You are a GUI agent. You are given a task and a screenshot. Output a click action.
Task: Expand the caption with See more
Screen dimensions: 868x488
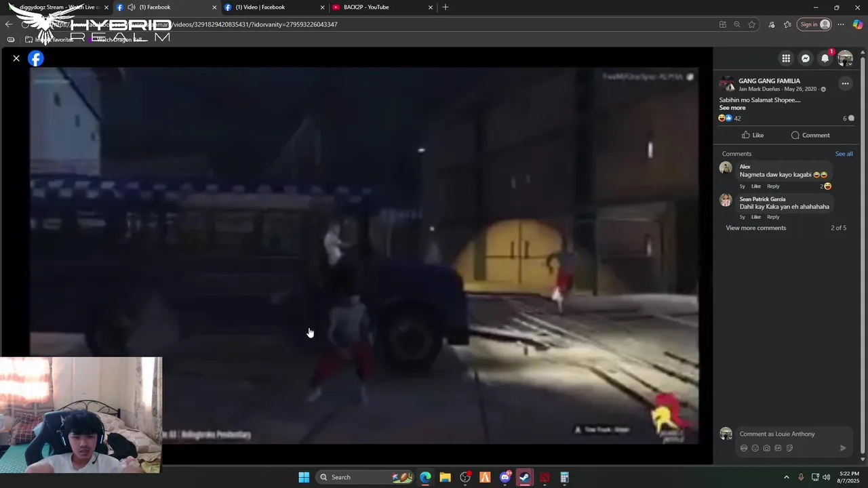point(732,108)
